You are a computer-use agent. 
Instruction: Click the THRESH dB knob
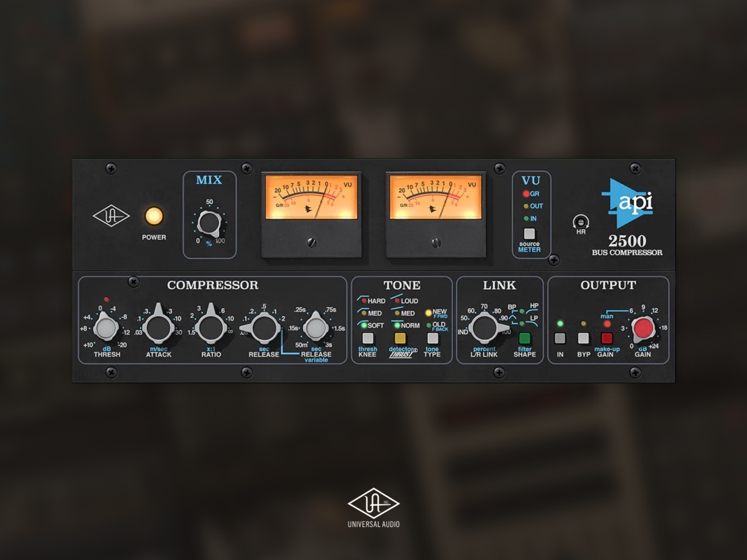(x=106, y=327)
